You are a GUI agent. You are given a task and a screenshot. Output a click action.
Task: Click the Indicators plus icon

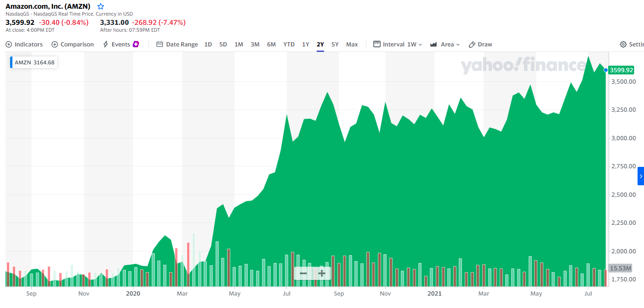pos(9,45)
